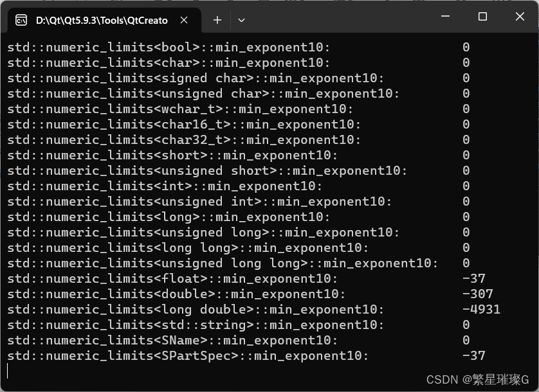Open a new terminal tab with the plus button
539x392 pixels.
pyautogui.click(x=217, y=20)
